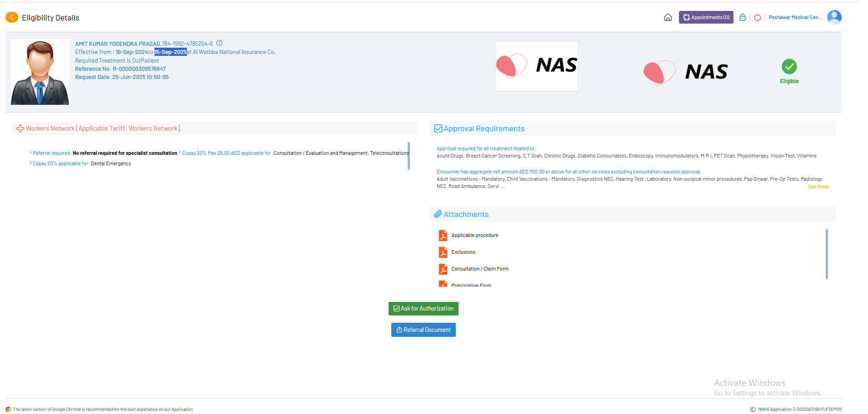Click the effective start date 16-Sep-2024
The width and height of the screenshot is (868, 414).
[131, 52]
